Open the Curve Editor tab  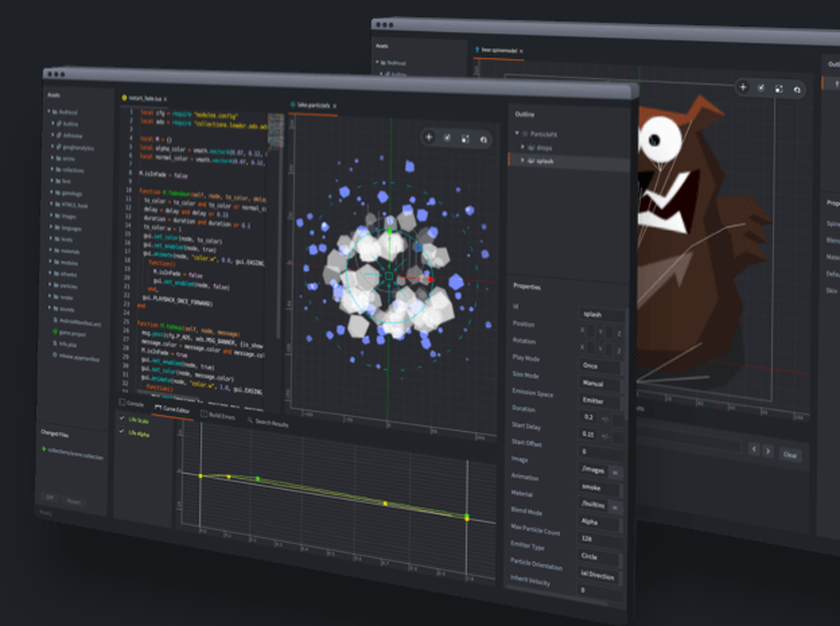(172, 409)
